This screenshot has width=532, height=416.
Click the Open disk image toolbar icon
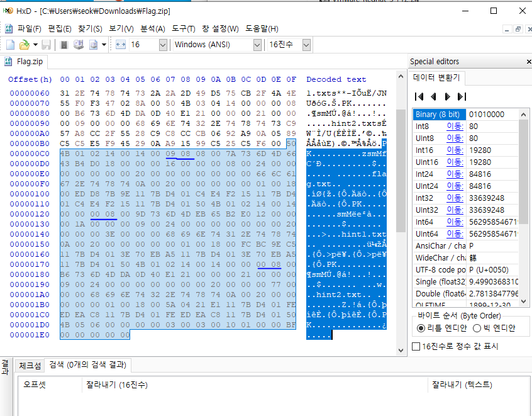(93, 45)
